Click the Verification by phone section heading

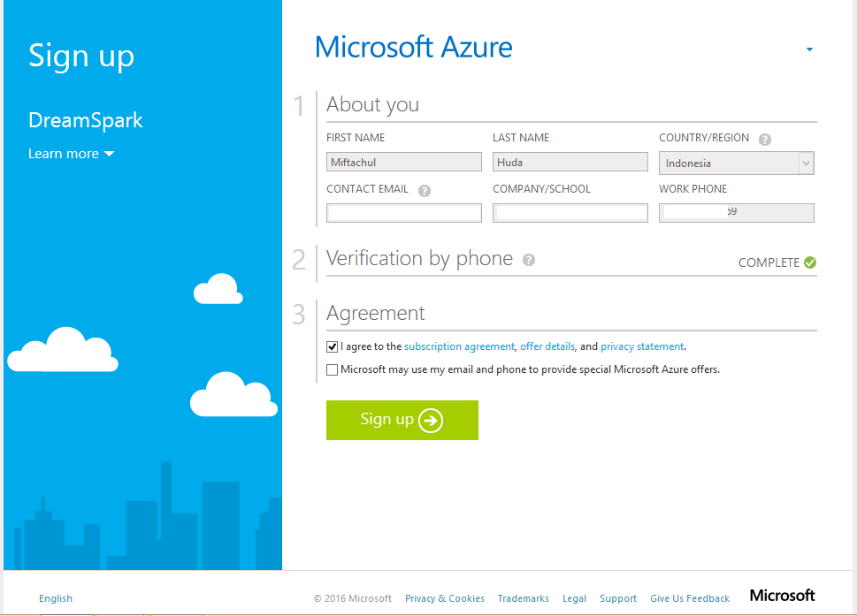pyautogui.click(x=420, y=259)
